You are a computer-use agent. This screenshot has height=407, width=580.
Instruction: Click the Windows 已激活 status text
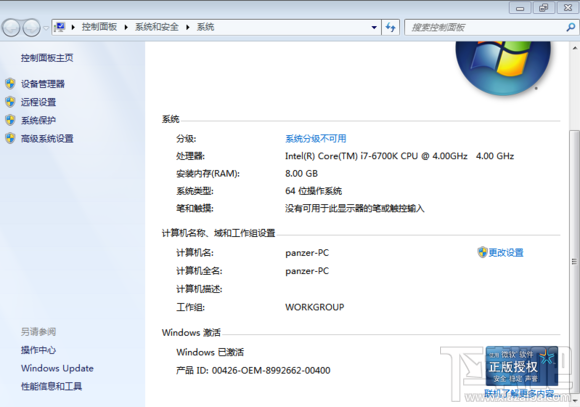click(x=210, y=352)
